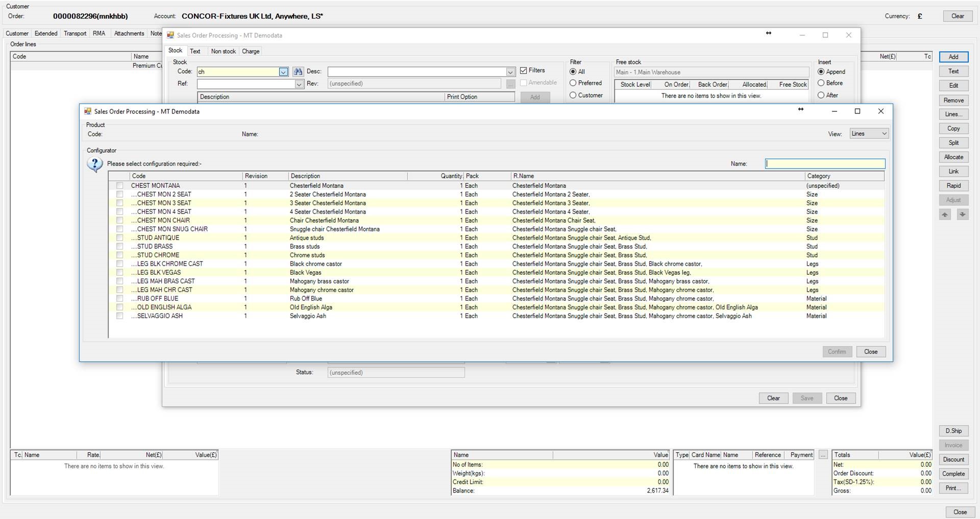Select the Preferred filter radio button
The height and width of the screenshot is (519, 980).
coord(573,83)
